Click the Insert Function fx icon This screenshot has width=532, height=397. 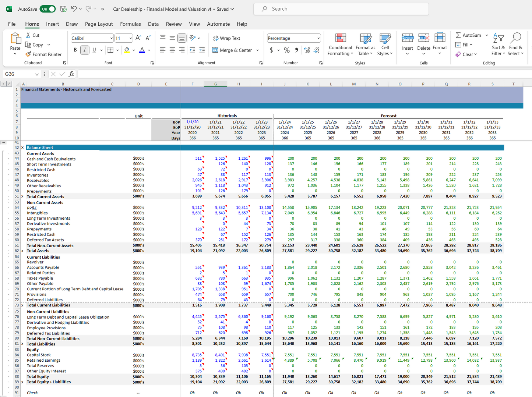pos(71,74)
